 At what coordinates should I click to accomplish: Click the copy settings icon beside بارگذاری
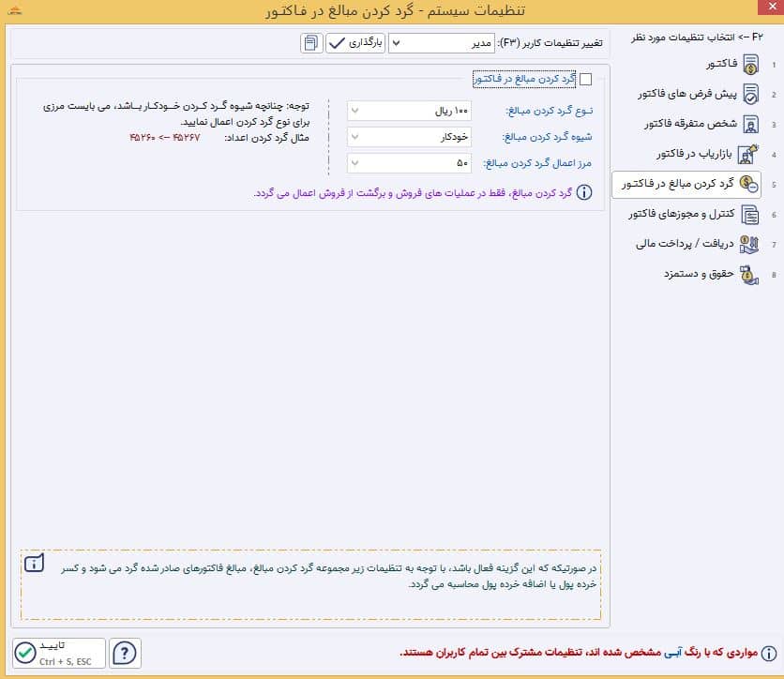(x=311, y=43)
